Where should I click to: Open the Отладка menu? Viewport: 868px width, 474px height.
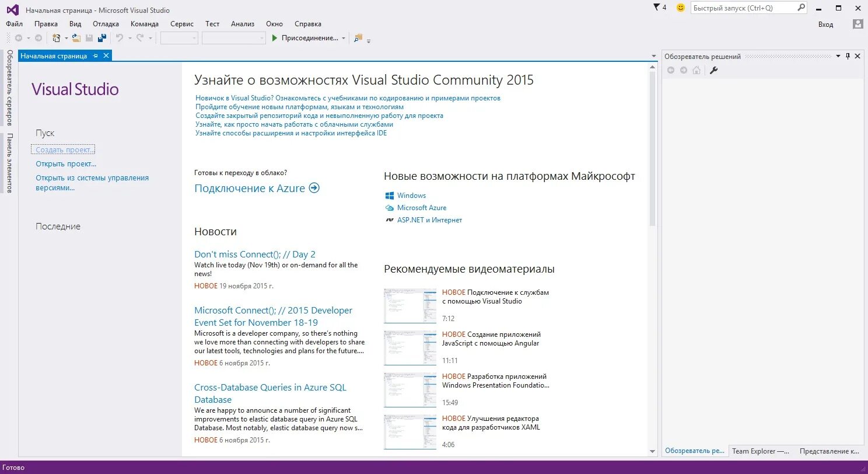click(106, 24)
